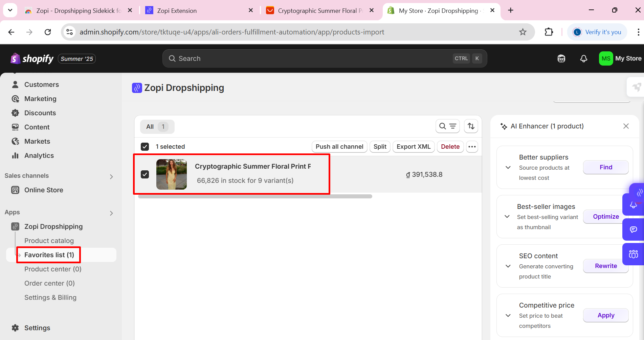Image resolution: width=644 pixels, height=340 pixels.
Task: Select the All products tab
Action: click(157, 127)
